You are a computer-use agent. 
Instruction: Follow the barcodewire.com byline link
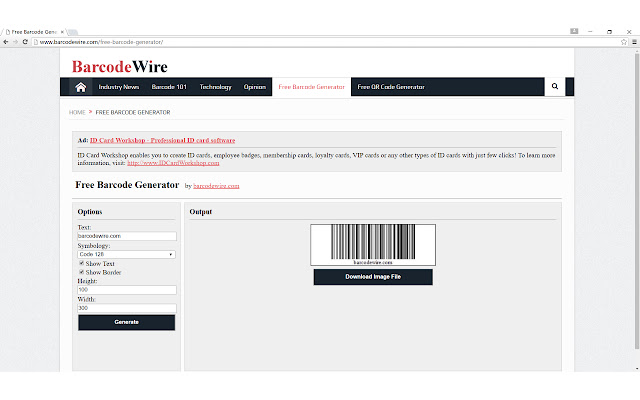tap(216, 186)
